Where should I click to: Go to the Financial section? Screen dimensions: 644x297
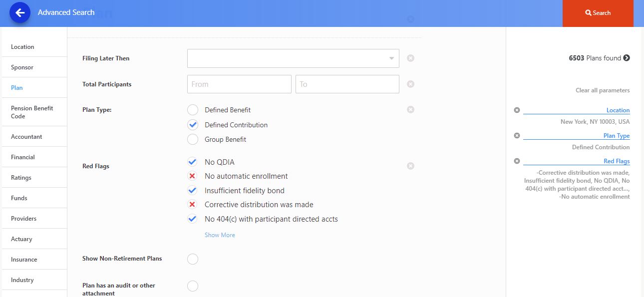click(23, 157)
